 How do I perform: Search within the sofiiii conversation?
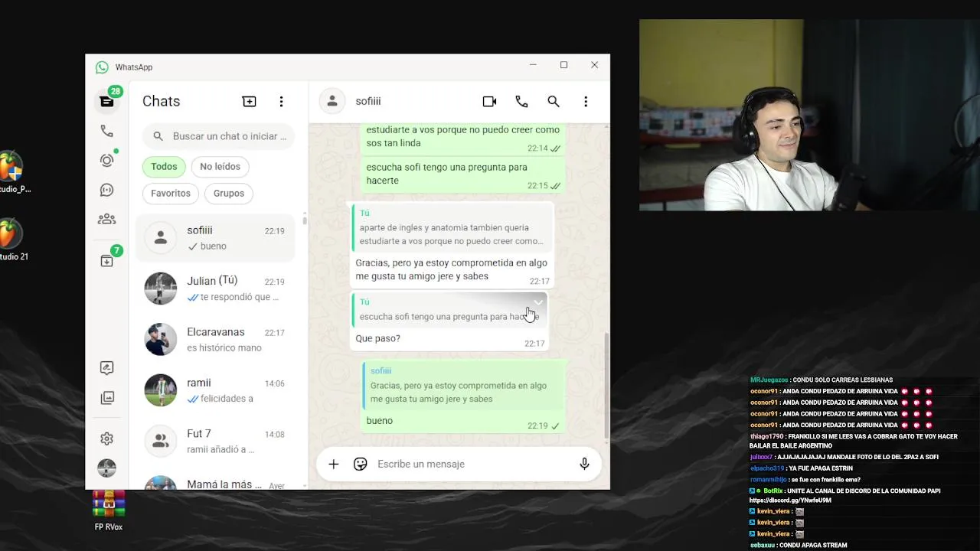coord(554,101)
